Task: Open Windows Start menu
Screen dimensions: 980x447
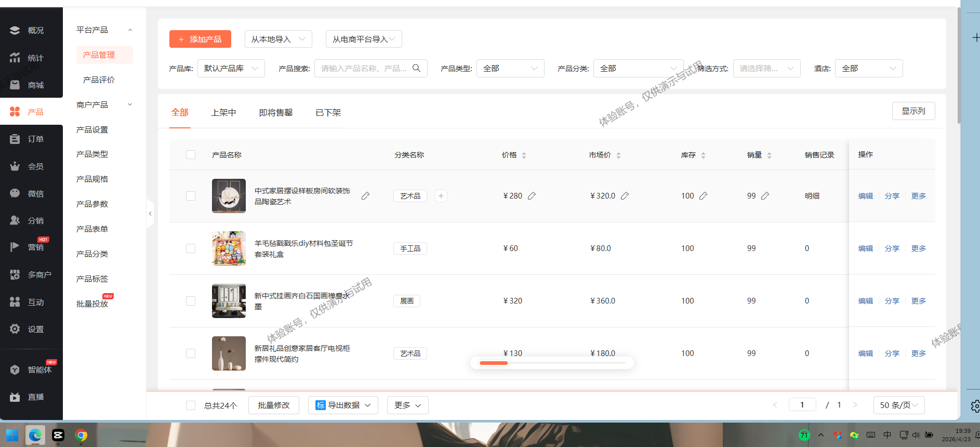Action: [12, 435]
